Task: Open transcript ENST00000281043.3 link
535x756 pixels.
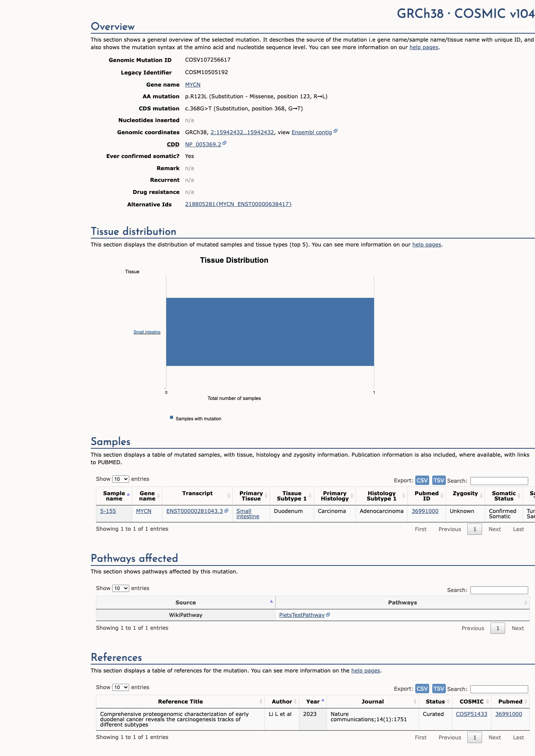Action: (195, 511)
